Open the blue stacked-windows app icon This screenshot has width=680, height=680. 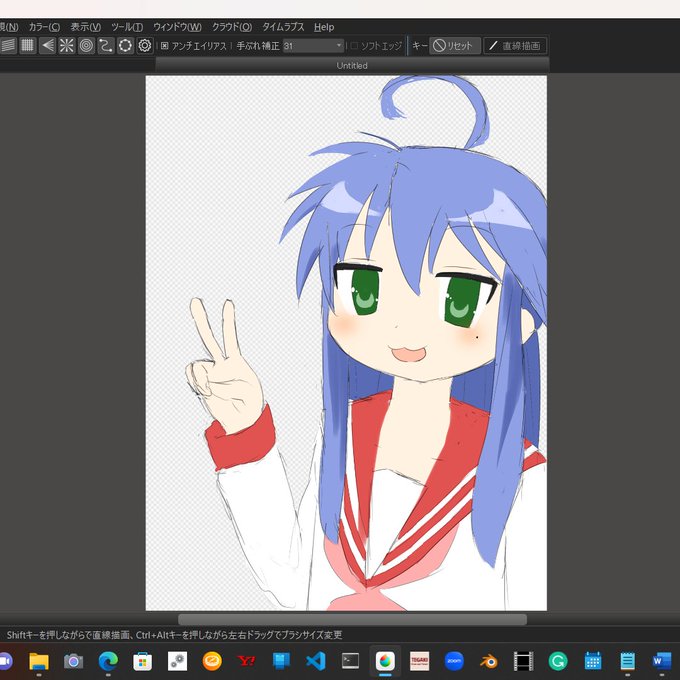pos(281,661)
